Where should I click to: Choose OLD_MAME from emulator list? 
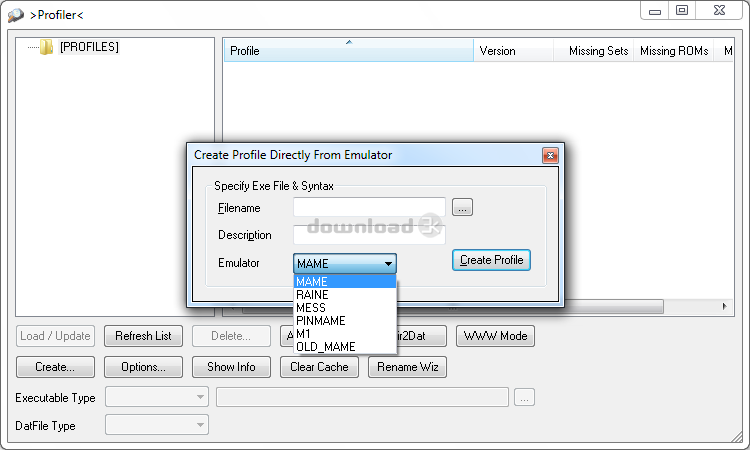[345, 347]
